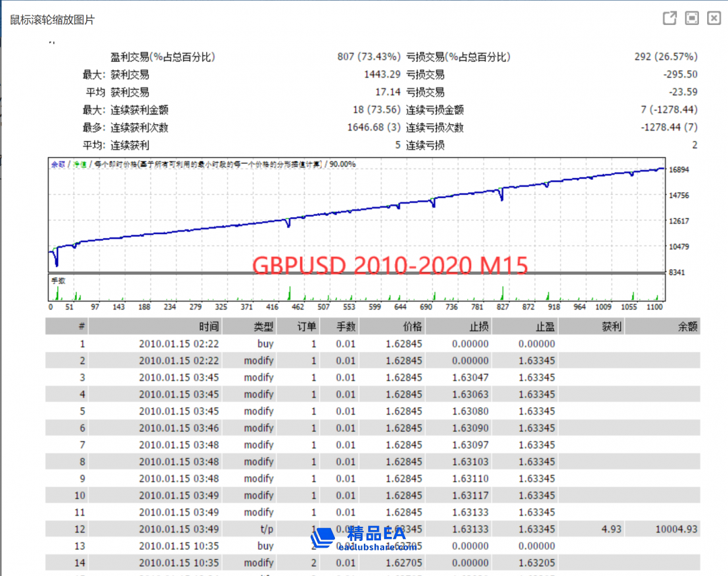Click the 余额 column header

(x=688, y=326)
